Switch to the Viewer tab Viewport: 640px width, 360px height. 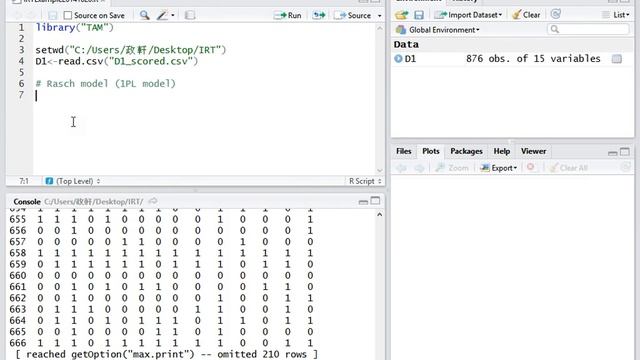pyautogui.click(x=533, y=151)
